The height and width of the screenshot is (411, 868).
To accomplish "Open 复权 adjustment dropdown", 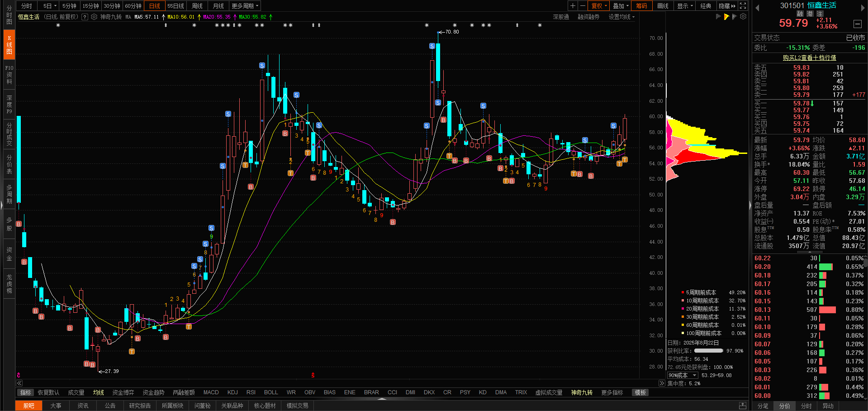I will [599, 6].
